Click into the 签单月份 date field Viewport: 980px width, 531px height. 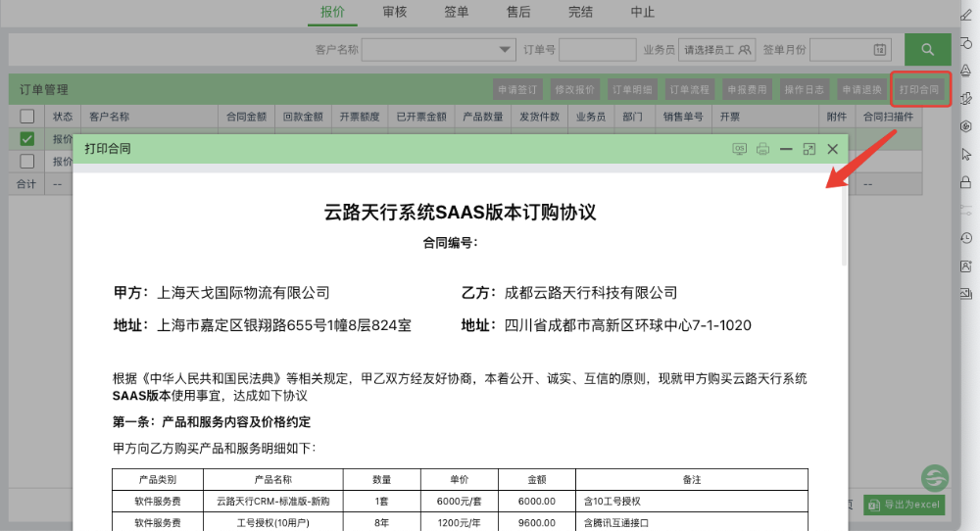851,49
